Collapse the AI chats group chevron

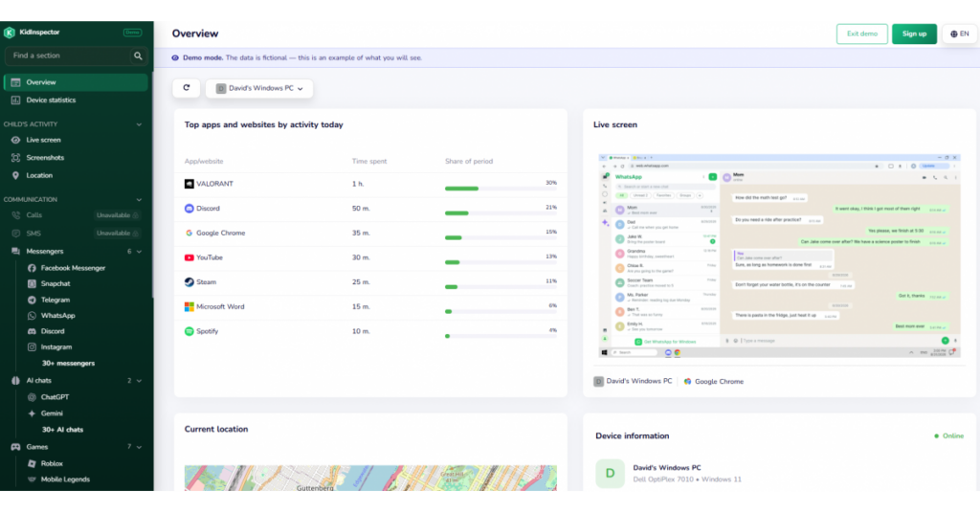coord(139,381)
